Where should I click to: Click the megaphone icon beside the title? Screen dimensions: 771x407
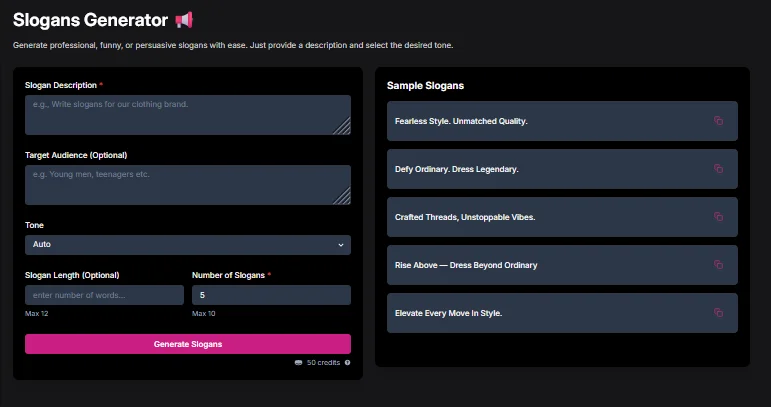pos(184,19)
